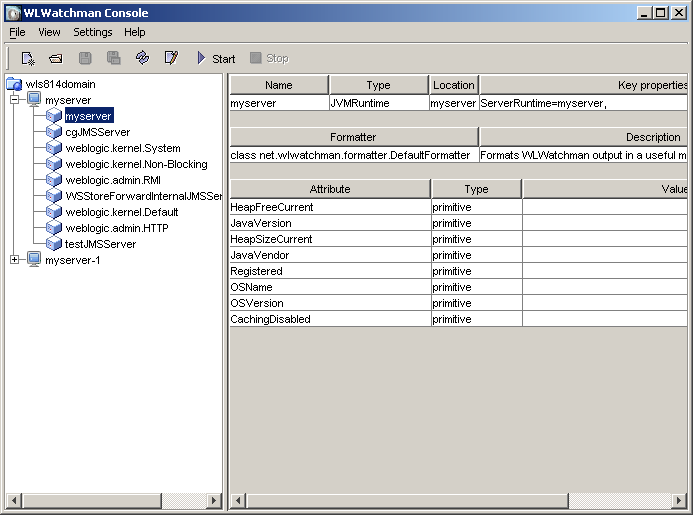Open the File menu
This screenshot has height=515, width=693.
click(17, 32)
